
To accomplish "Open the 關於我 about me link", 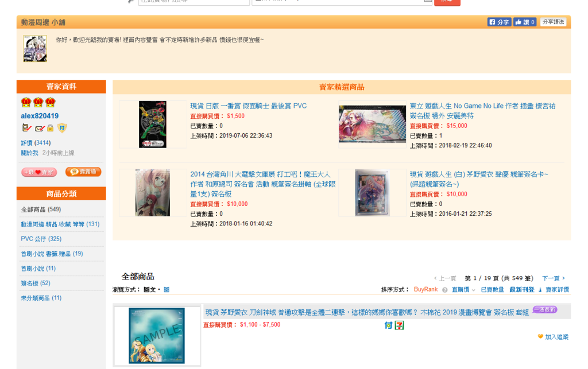I will pyautogui.click(x=30, y=153).
